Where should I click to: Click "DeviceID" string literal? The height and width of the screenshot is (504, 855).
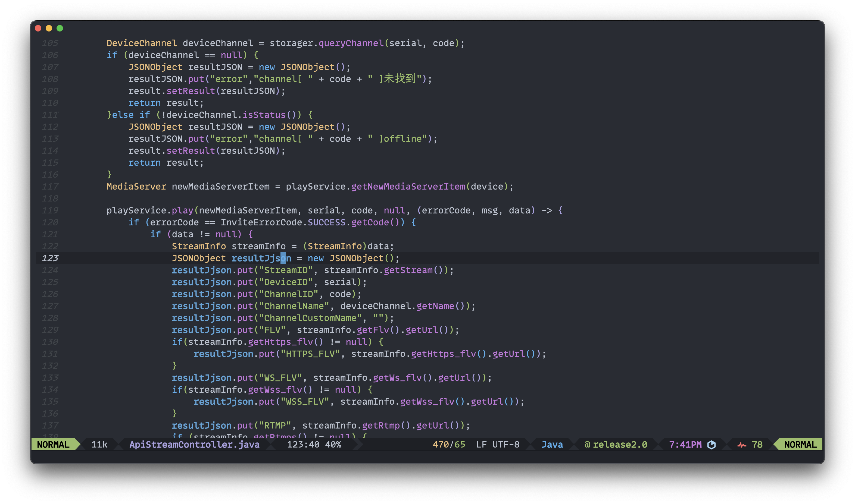[286, 282]
